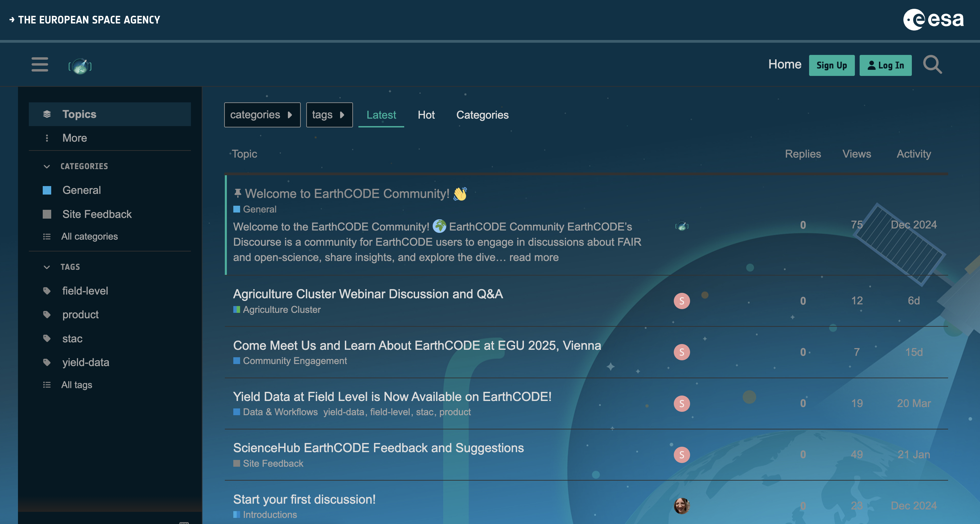
Task: Open the categories filter dropdown
Action: click(x=262, y=115)
